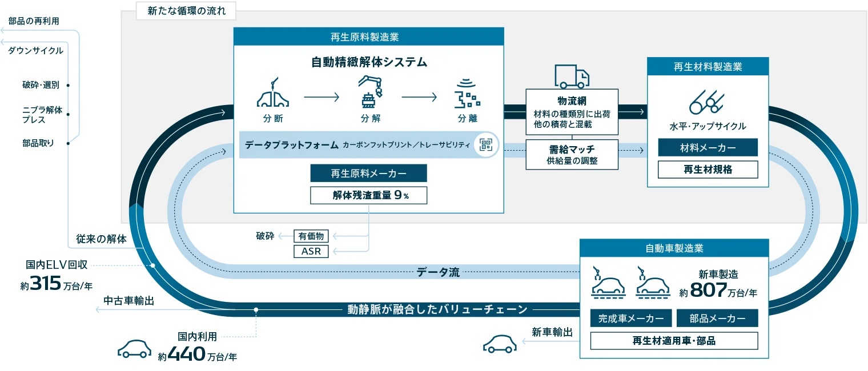Click the car cutting icon above 分断
Screen dimensions: 868x371
[273, 94]
